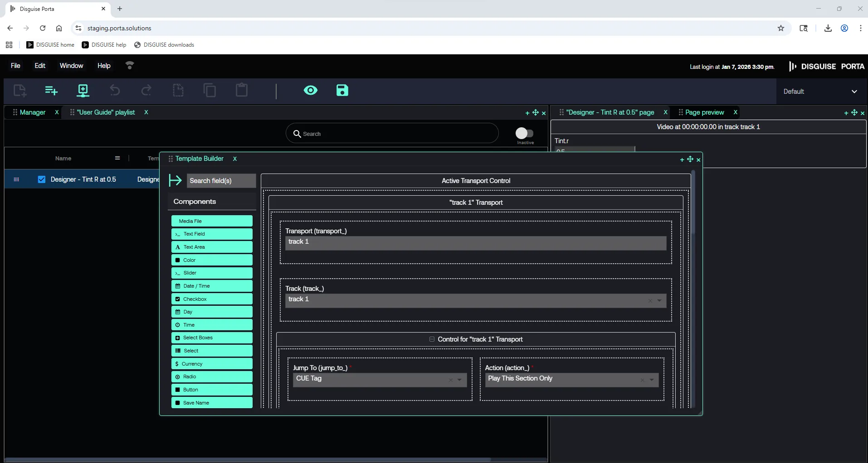Click the new page icon in toolbar
This screenshot has height=463, width=868.
point(20,91)
